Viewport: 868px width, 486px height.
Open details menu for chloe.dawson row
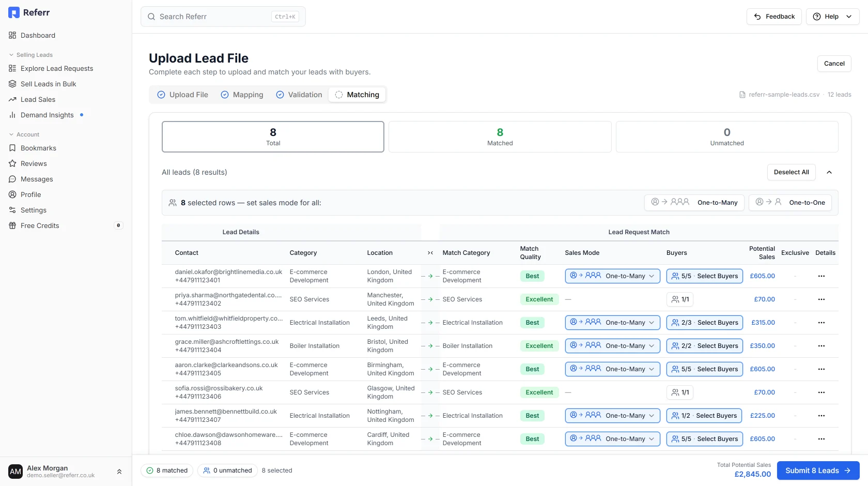[822, 439]
